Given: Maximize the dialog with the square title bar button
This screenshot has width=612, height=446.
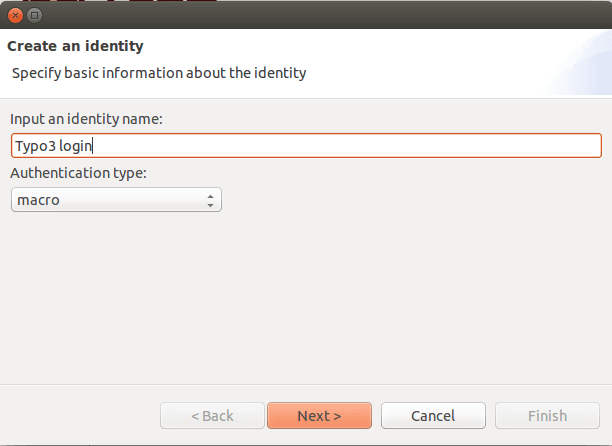Looking at the screenshot, I should pos(34,16).
